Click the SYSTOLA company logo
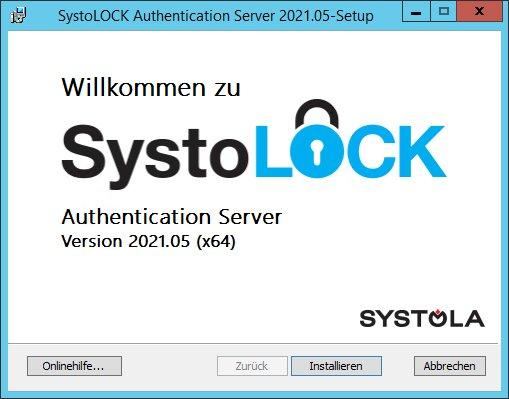 422,318
